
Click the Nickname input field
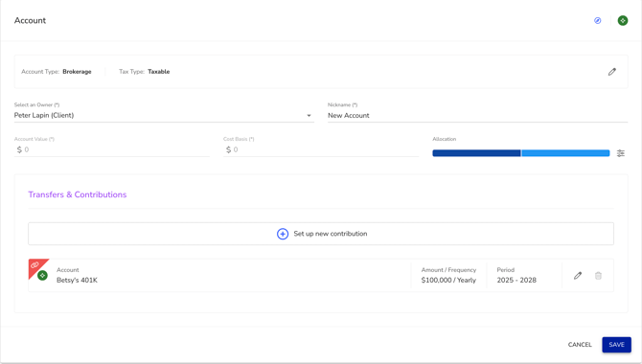point(477,116)
